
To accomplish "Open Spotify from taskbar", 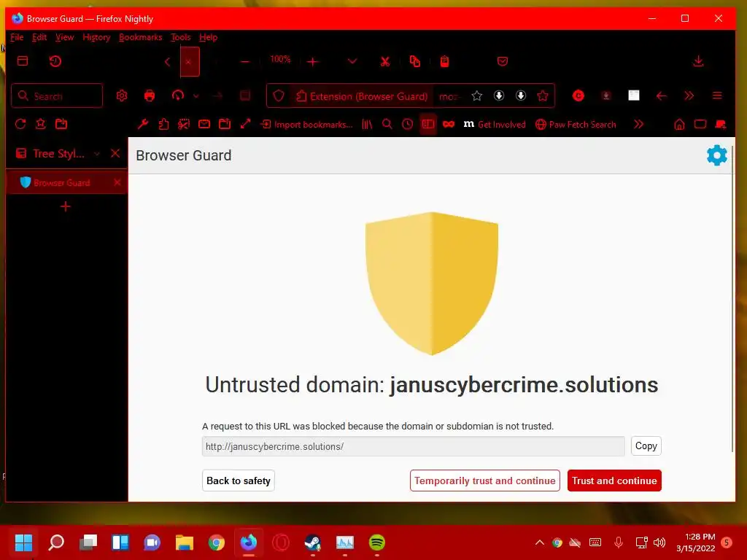I will (377, 542).
